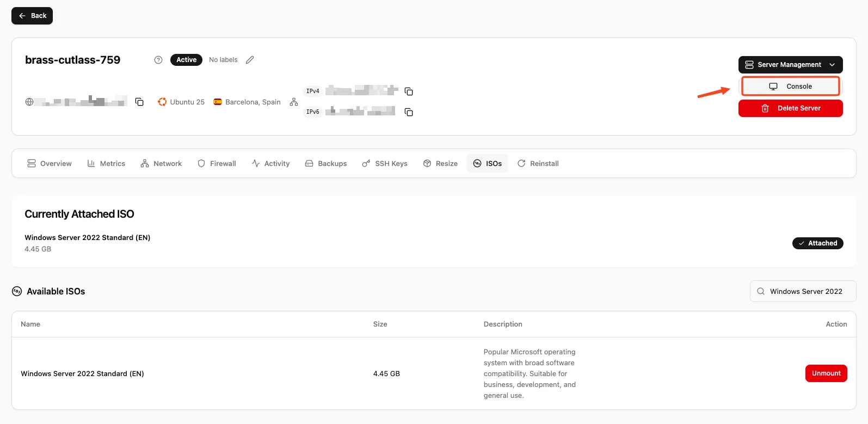Click the 4.45 GB size table cell
Viewport: 868px width, 424px height.
pos(386,373)
